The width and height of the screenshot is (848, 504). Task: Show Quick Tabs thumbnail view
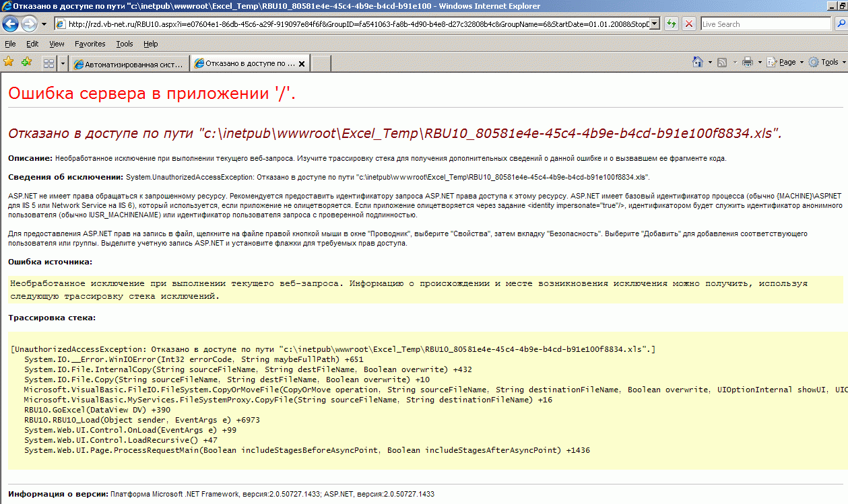[48, 63]
